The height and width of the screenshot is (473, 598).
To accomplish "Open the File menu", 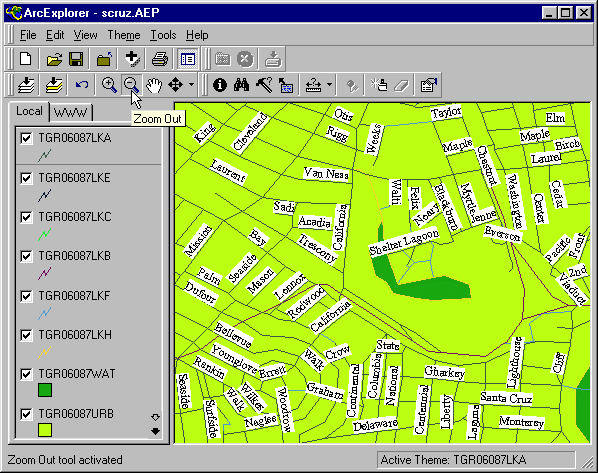I will pyautogui.click(x=28, y=35).
